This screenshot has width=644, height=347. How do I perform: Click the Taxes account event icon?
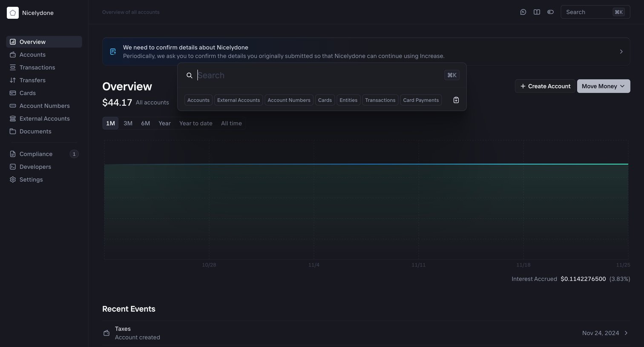pyautogui.click(x=106, y=333)
